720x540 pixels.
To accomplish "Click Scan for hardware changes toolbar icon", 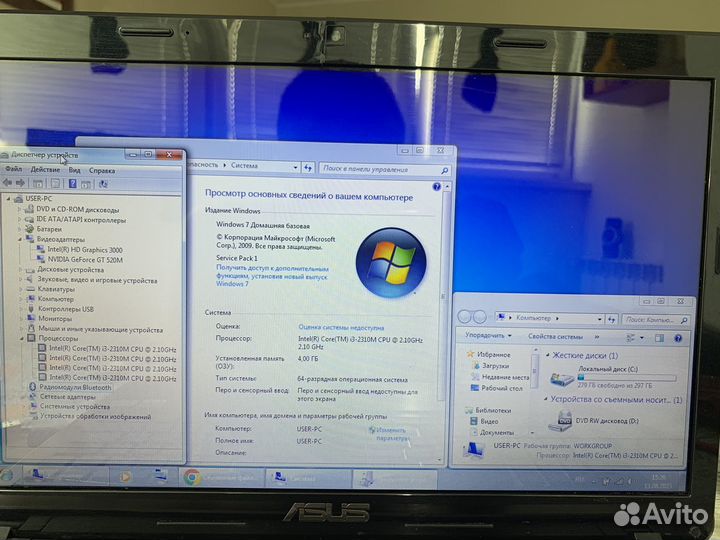I will pyautogui.click(x=103, y=184).
